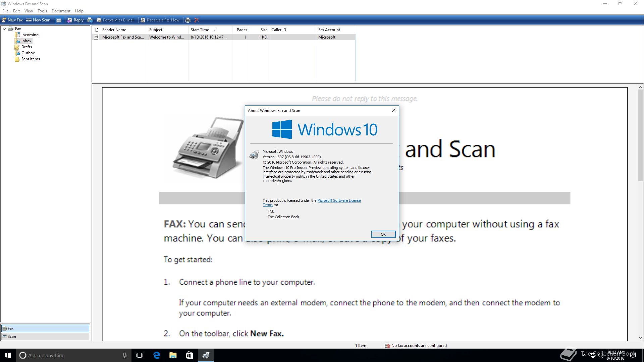
Task: Click Forward as E-mail on the toolbar
Action: point(115,20)
